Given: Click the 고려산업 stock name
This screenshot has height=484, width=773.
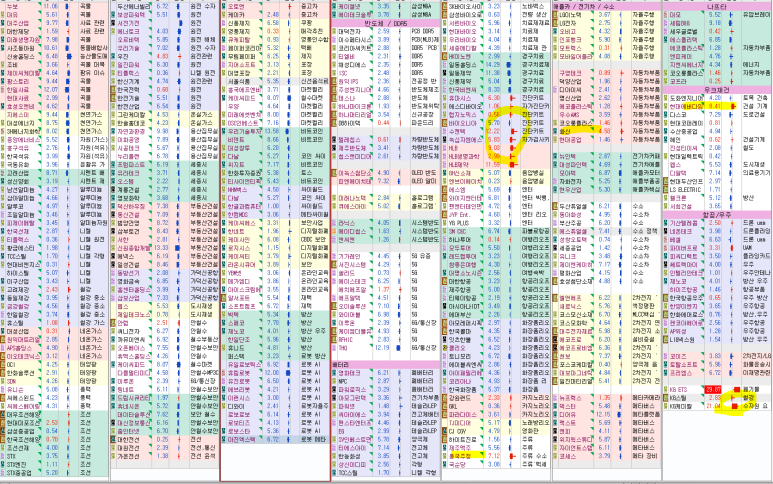Looking at the screenshot, I should coord(17,173).
